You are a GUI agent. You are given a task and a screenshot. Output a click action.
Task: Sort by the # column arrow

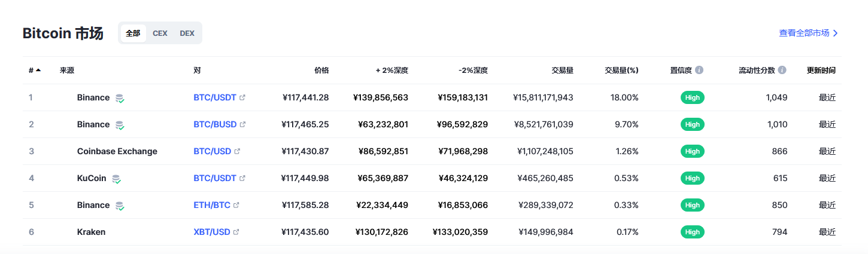point(38,71)
